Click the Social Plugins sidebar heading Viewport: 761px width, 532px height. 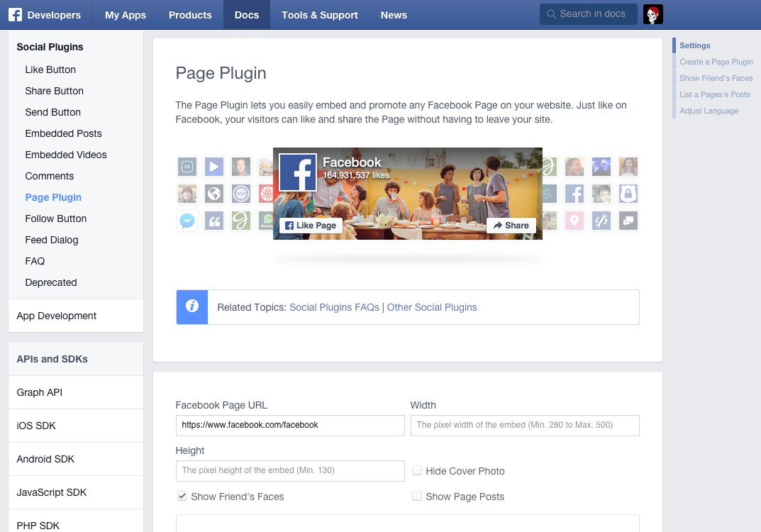[50, 47]
